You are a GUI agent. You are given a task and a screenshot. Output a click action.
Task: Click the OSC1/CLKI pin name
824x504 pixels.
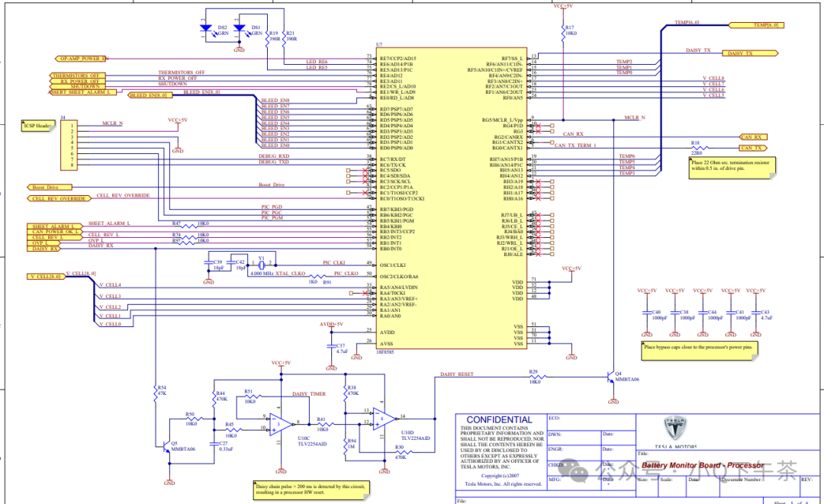click(393, 265)
